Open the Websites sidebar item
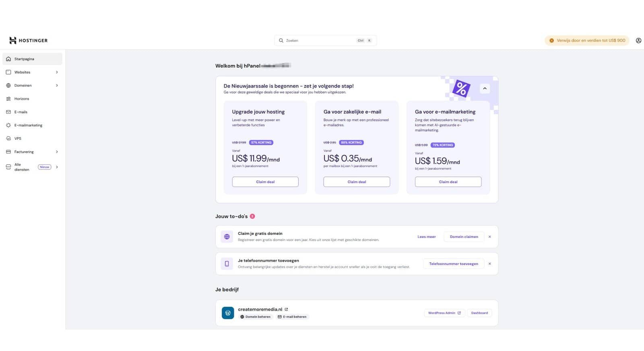This screenshot has width=644, height=351. pos(32,72)
